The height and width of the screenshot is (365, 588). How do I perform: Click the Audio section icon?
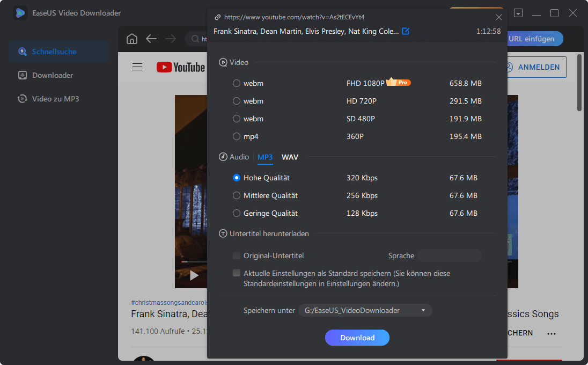223,157
